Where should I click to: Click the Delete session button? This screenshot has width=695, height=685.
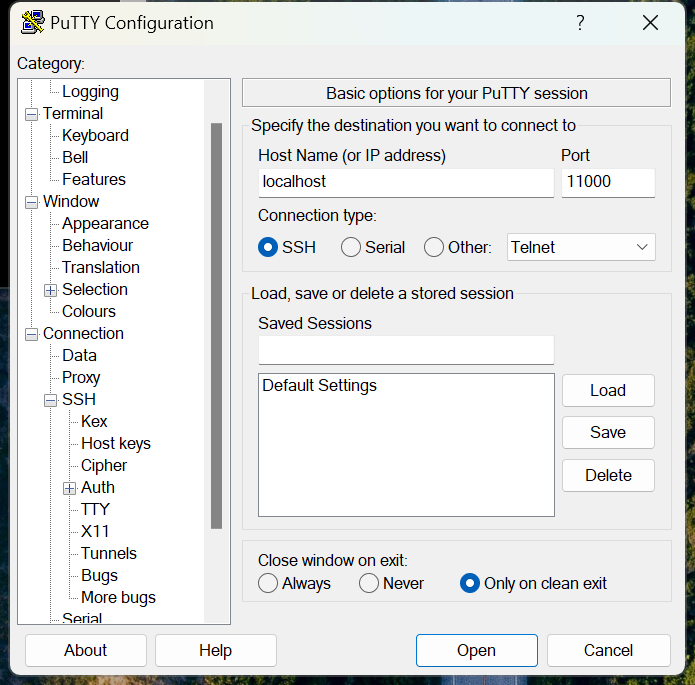(608, 475)
